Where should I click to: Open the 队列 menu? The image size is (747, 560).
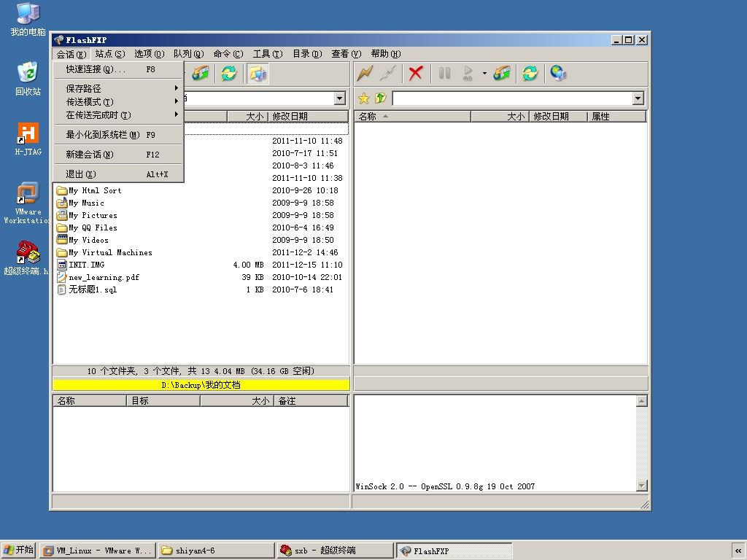coord(188,54)
